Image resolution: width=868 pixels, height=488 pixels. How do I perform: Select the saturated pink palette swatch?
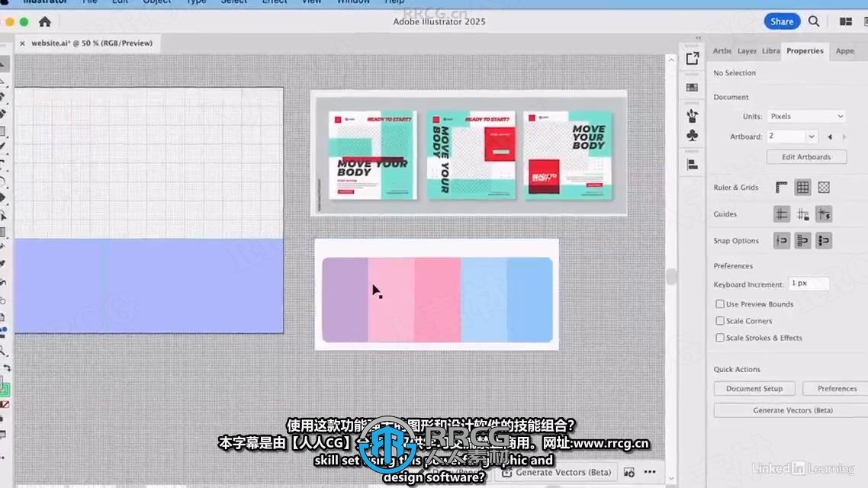click(437, 300)
